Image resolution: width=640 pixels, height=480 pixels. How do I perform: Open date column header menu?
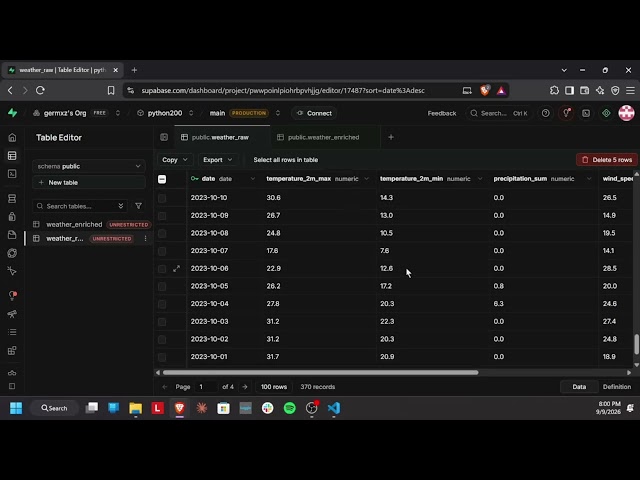coord(253,179)
